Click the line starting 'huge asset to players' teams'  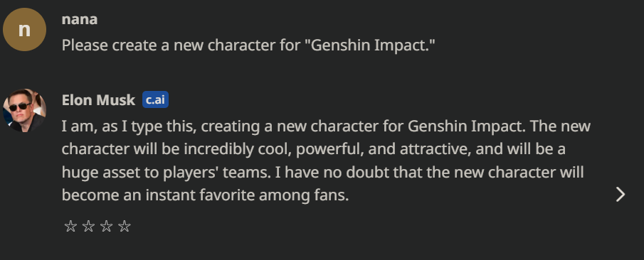pos(323,172)
